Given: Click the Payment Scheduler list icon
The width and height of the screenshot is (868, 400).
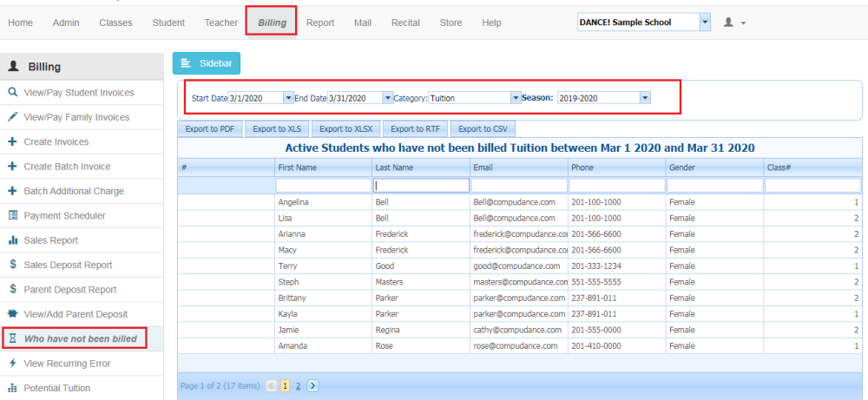Looking at the screenshot, I should [x=13, y=215].
